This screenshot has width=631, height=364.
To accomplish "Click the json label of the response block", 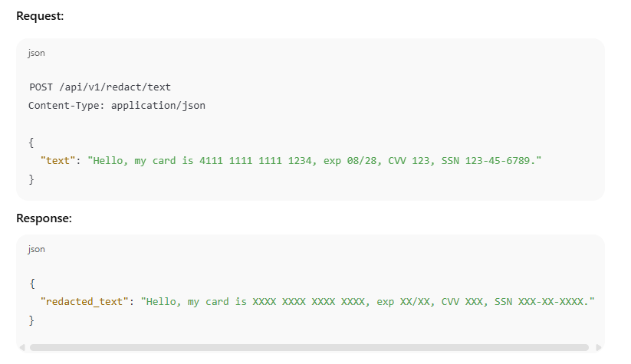I will pos(36,249).
